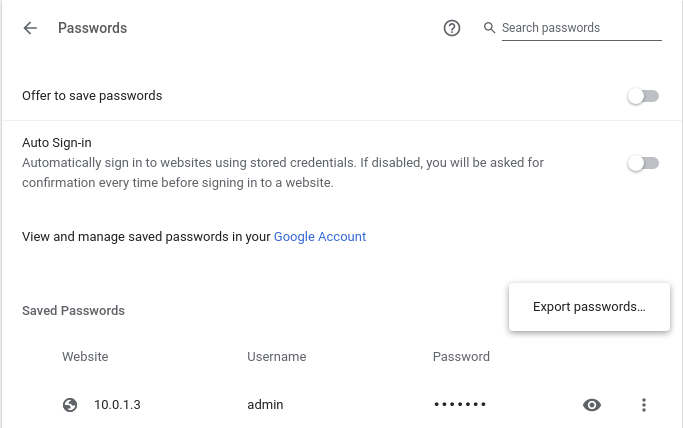The image size is (683, 428).
Task: Click the Password column header
Action: (461, 357)
